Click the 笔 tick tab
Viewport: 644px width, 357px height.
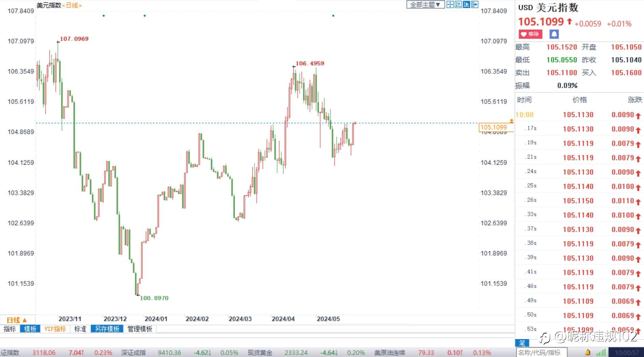(x=522, y=343)
